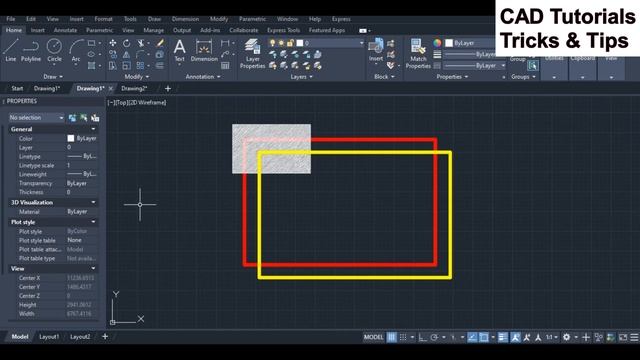
Task: Open the No selection dropdown
Action: 37,118
